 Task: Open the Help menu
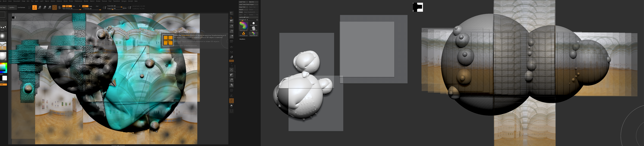[x=136, y=1]
